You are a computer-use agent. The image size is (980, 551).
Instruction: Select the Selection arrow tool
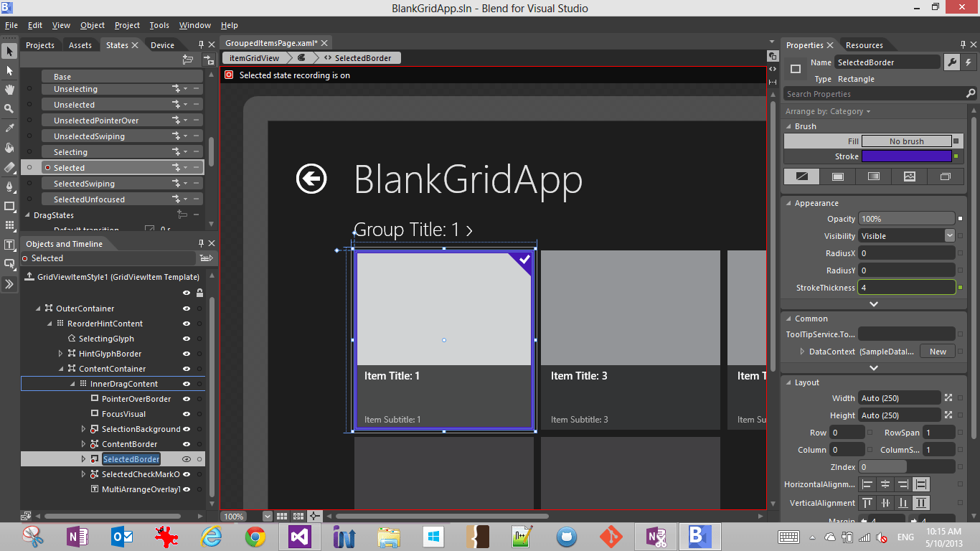[9, 52]
